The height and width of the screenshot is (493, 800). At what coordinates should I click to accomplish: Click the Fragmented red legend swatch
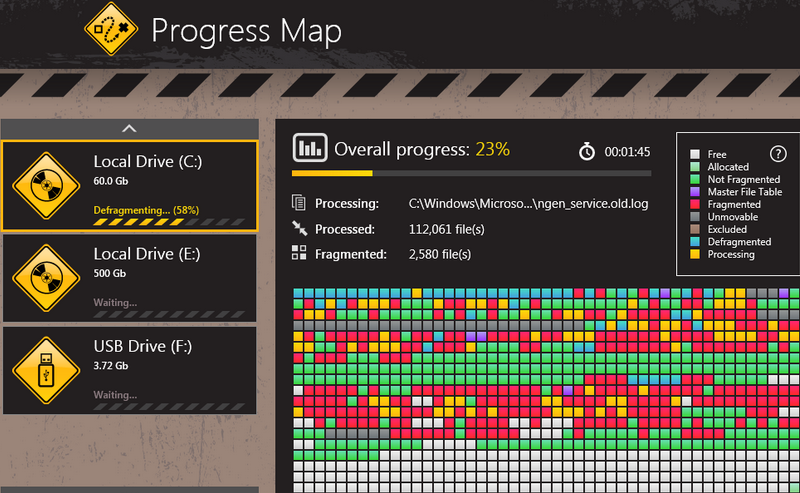(694, 205)
